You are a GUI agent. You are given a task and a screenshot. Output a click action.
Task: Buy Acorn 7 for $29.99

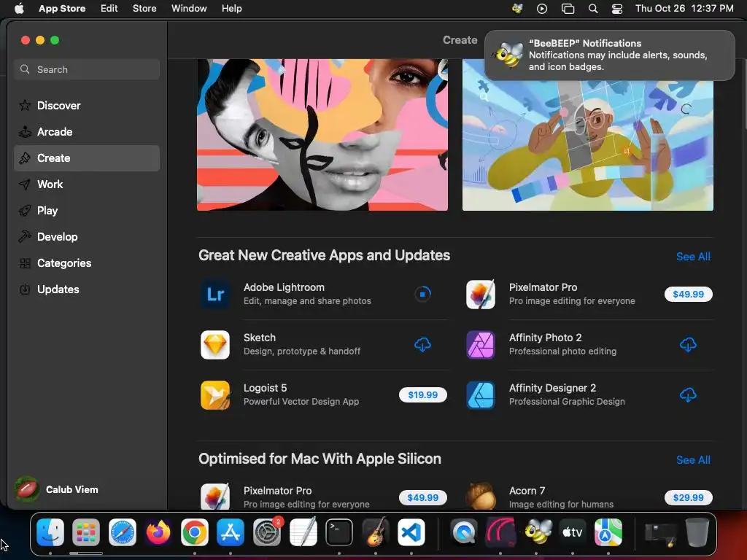coord(689,497)
